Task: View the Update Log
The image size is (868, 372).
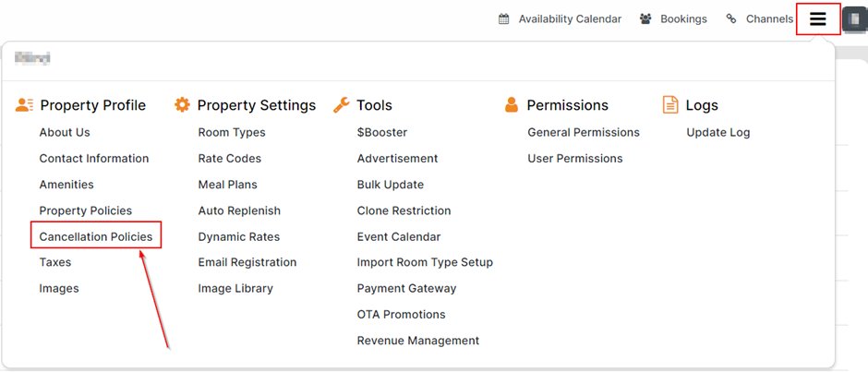Action: tap(718, 133)
